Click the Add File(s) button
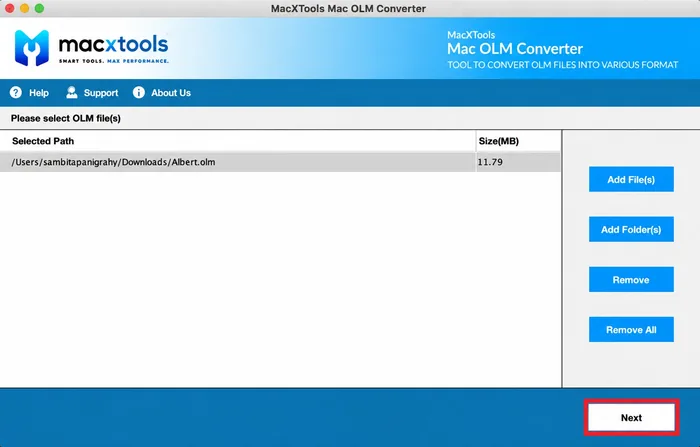Image resolution: width=700 pixels, height=447 pixels. tap(631, 180)
